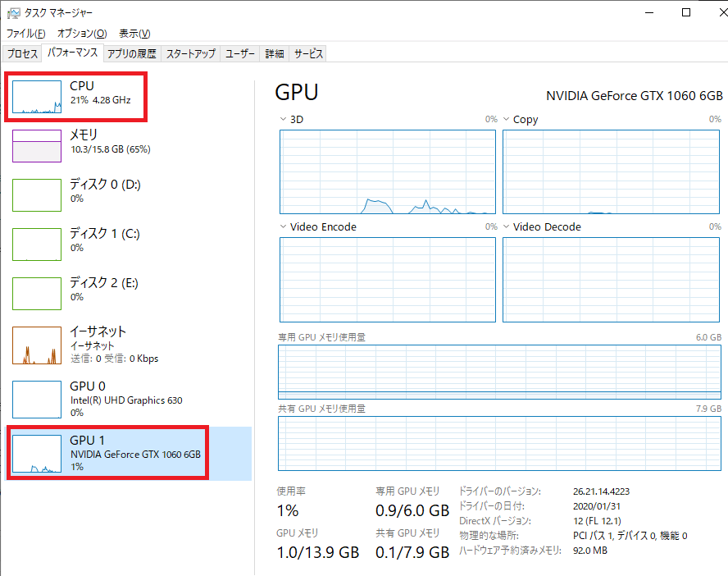
Task: Open the ファイル(F) menu
Action: (x=26, y=34)
